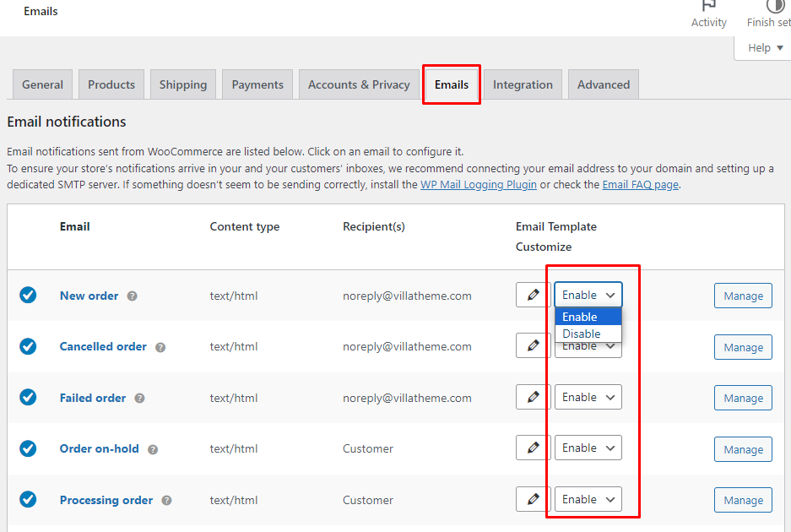Switch to the General tab
The image size is (791, 532).
pyautogui.click(x=42, y=84)
